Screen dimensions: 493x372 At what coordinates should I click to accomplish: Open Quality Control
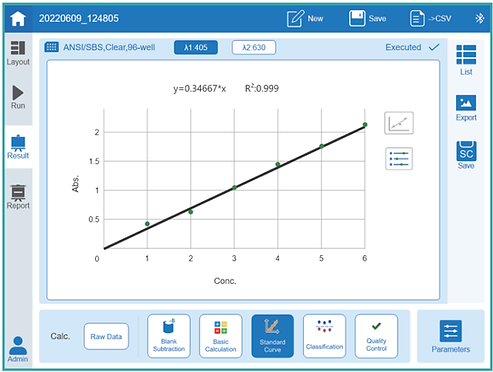tap(376, 336)
